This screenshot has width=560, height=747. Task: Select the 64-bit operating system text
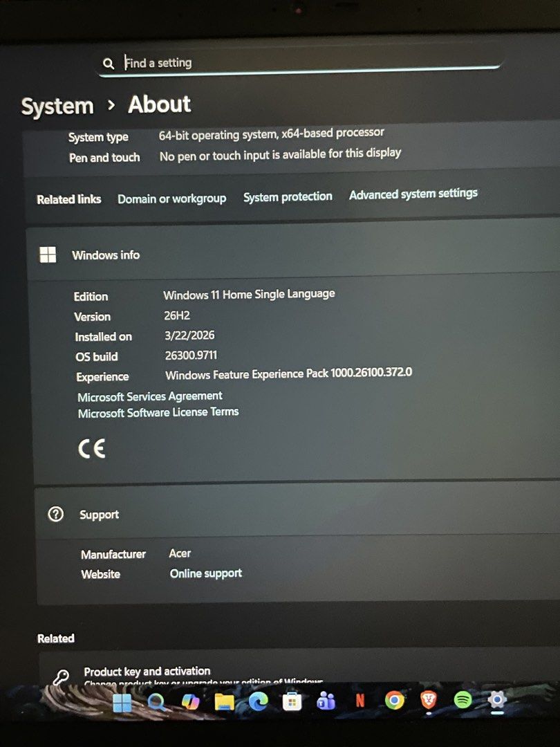click(272, 134)
